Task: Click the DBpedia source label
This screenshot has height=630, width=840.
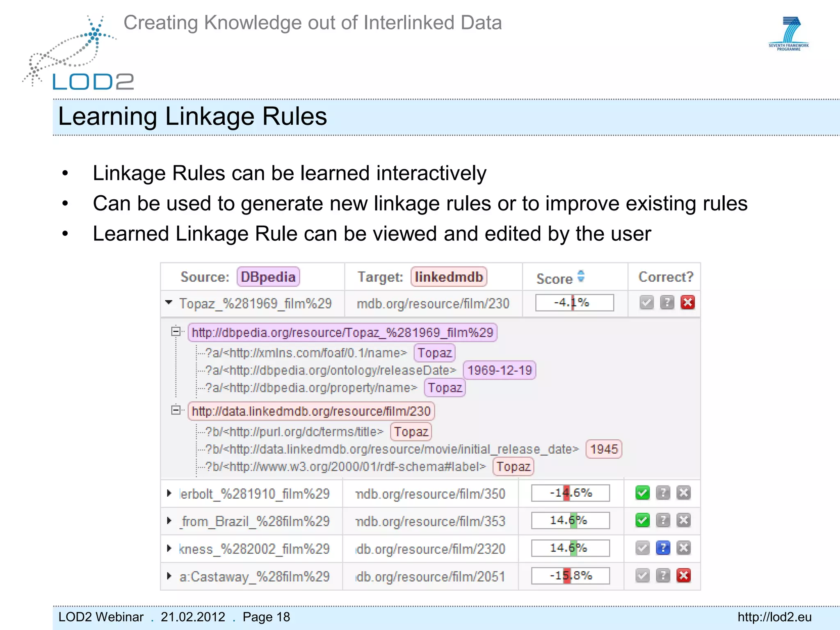Action: click(x=268, y=277)
